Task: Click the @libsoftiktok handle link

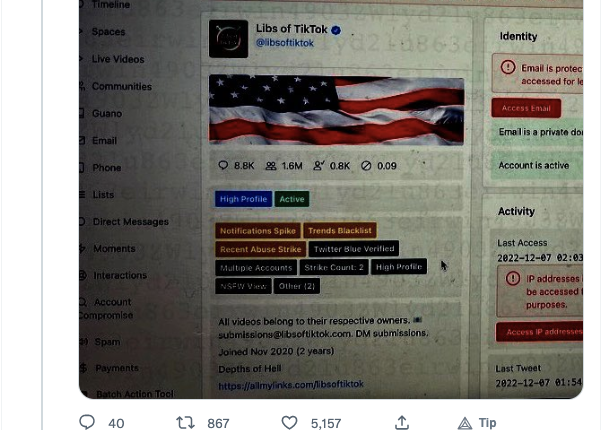Action: pyautogui.click(x=284, y=43)
